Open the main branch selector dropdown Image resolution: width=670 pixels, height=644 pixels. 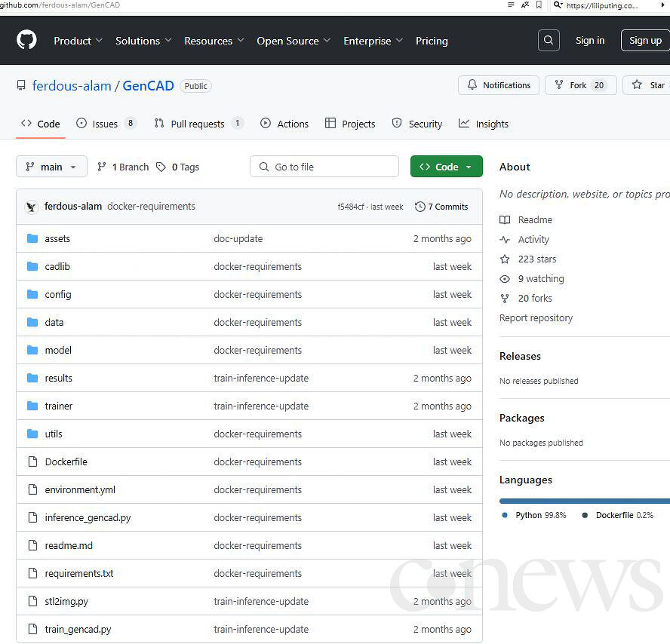(52, 167)
